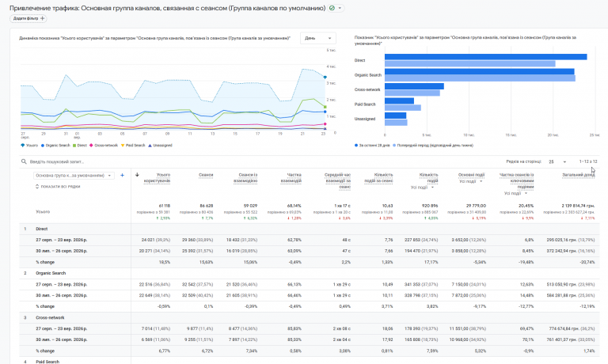Click the Direct average engagement time 48 с

coord(346,240)
